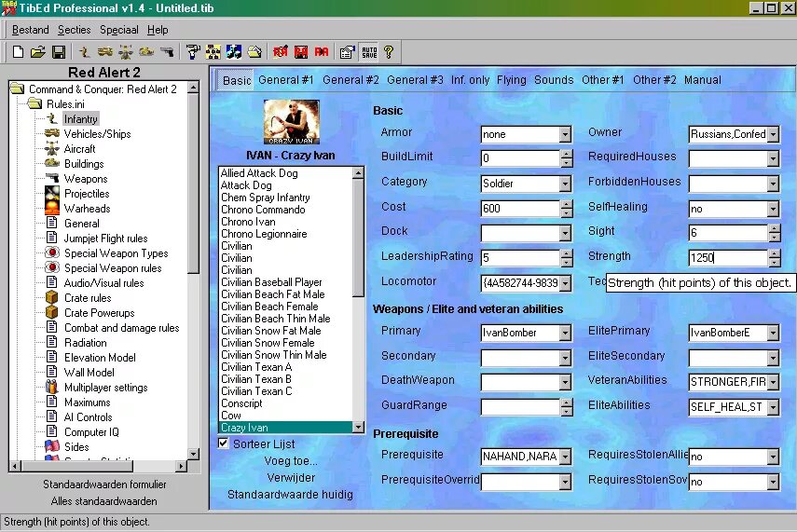
Task: Open the ElitePrimary dropdown
Action: (x=773, y=333)
